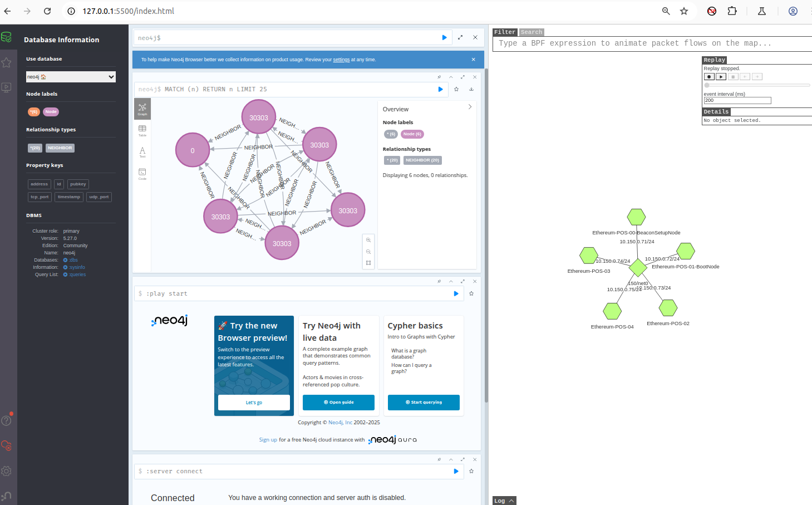The width and height of the screenshot is (812, 505).
Task: Switch result view to Code
Action: (142, 174)
